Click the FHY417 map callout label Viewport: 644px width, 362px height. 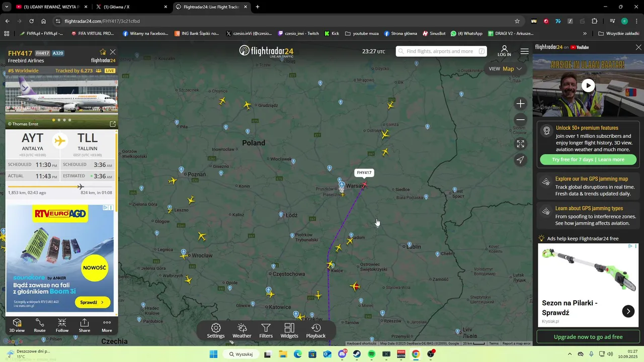point(364,172)
